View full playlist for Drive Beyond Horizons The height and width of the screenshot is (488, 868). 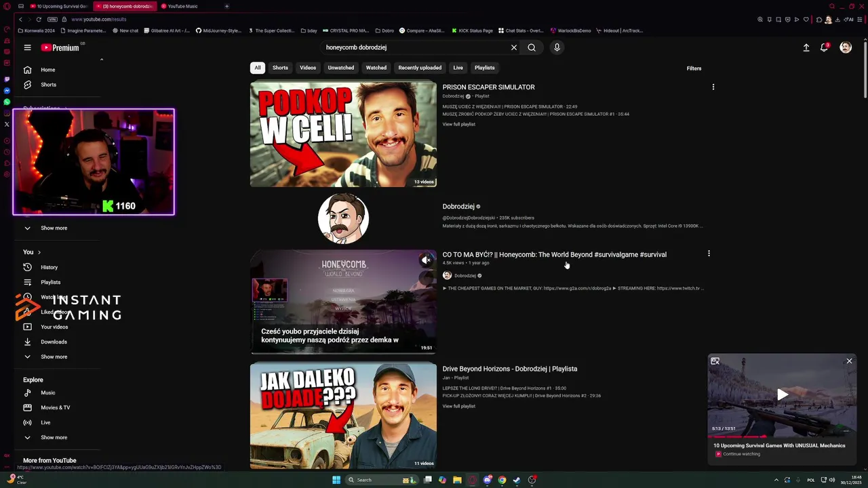coord(459,406)
